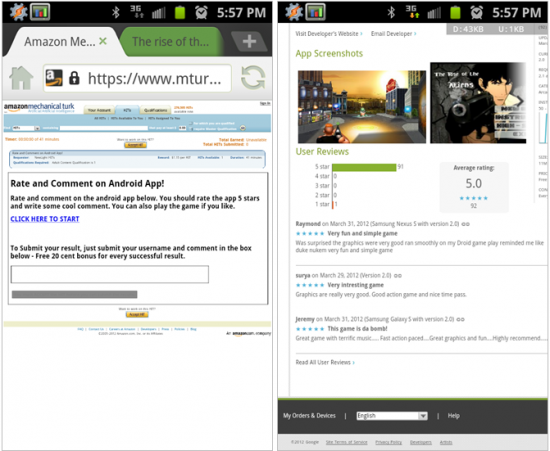
Task: Click the top yellow Accept HIT button
Action: tap(135, 145)
